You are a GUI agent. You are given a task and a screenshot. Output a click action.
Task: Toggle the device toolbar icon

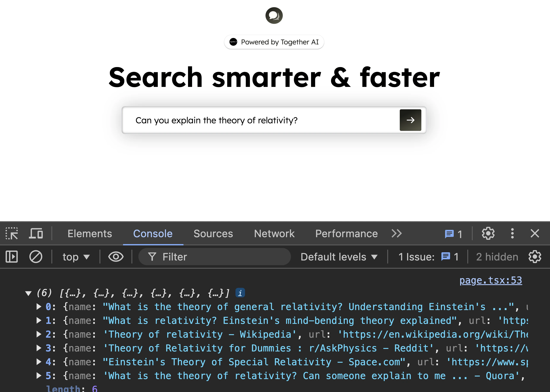click(36, 234)
